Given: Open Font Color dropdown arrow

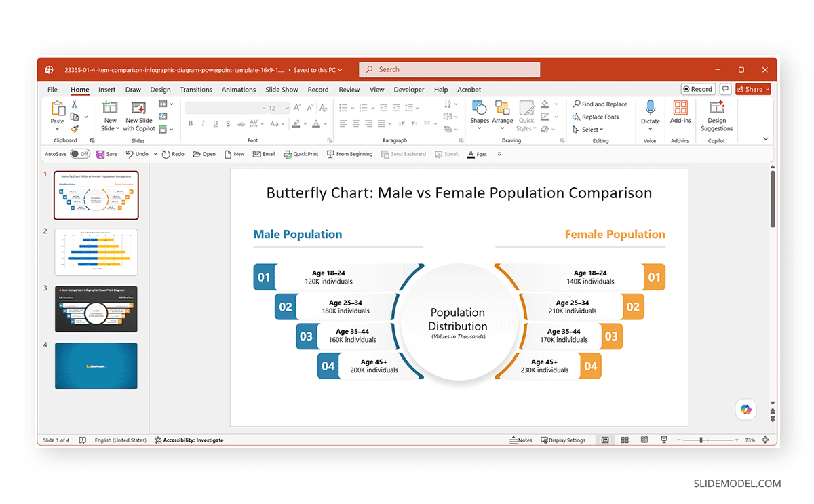Looking at the screenshot, I should (324, 123).
